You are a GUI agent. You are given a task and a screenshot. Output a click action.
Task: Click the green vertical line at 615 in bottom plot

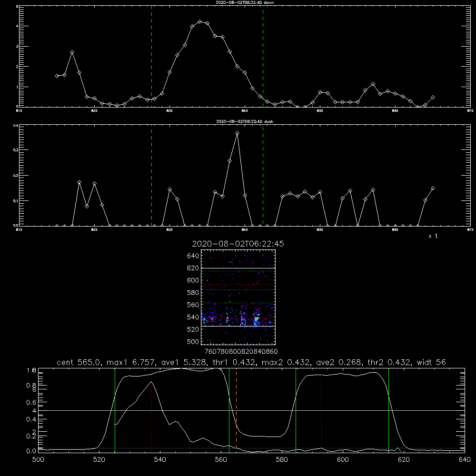tap(388, 410)
